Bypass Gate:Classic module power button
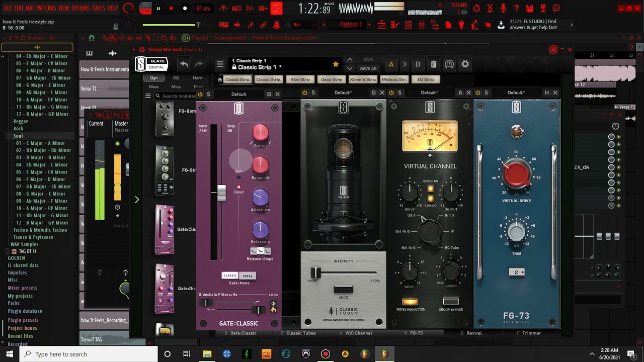Image resolution: width=644 pixels, height=362 pixels. (x=200, y=94)
